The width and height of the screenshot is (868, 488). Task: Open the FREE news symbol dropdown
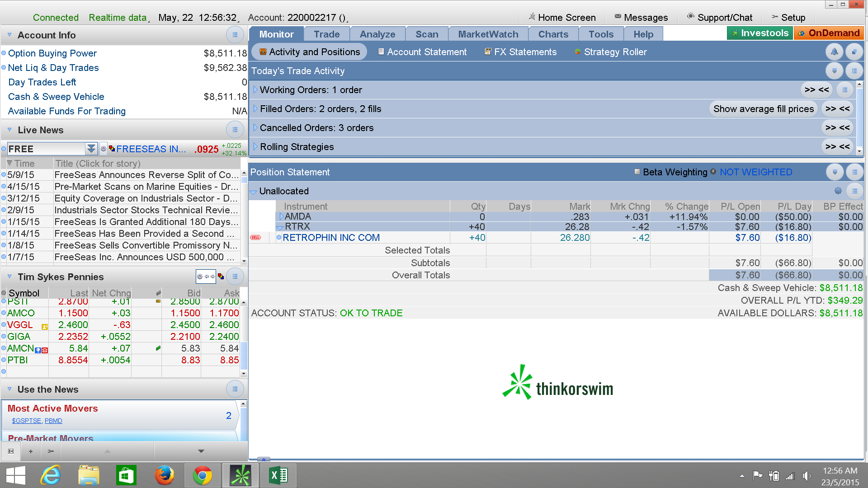point(91,149)
